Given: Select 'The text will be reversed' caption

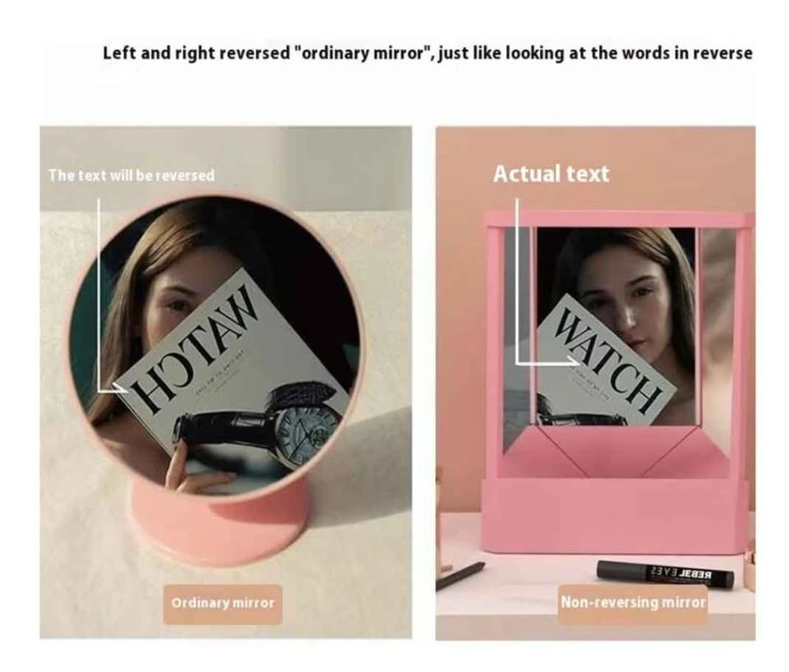Looking at the screenshot, I should tap(131, 176).
